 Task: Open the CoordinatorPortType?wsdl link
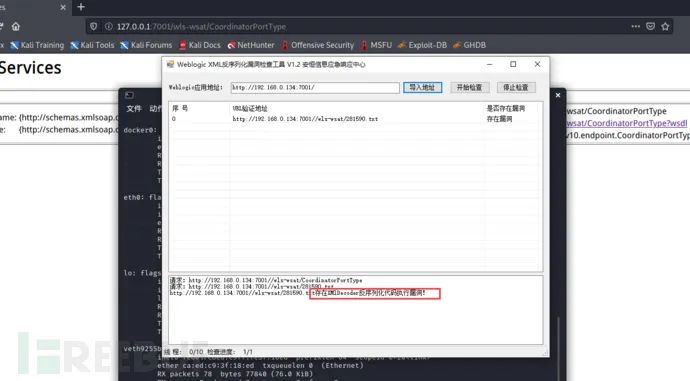click(627, 123)
